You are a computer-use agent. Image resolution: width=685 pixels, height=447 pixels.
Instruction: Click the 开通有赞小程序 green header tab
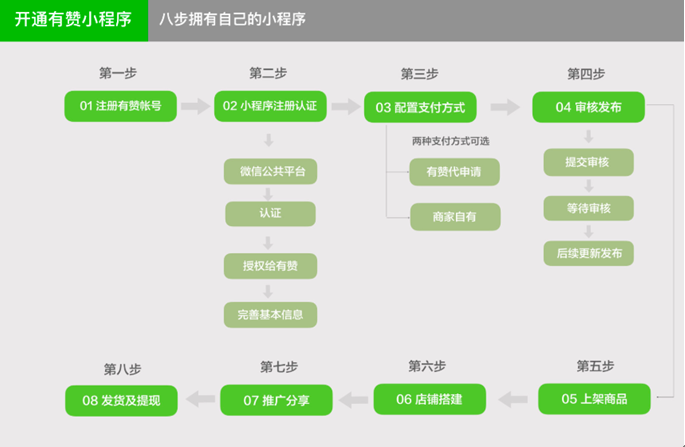(73, 20)
